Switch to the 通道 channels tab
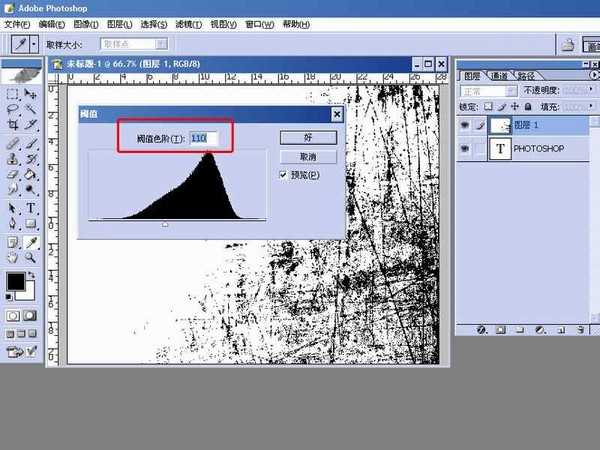Viewport: 600px width, 450px height. [500, 75]
